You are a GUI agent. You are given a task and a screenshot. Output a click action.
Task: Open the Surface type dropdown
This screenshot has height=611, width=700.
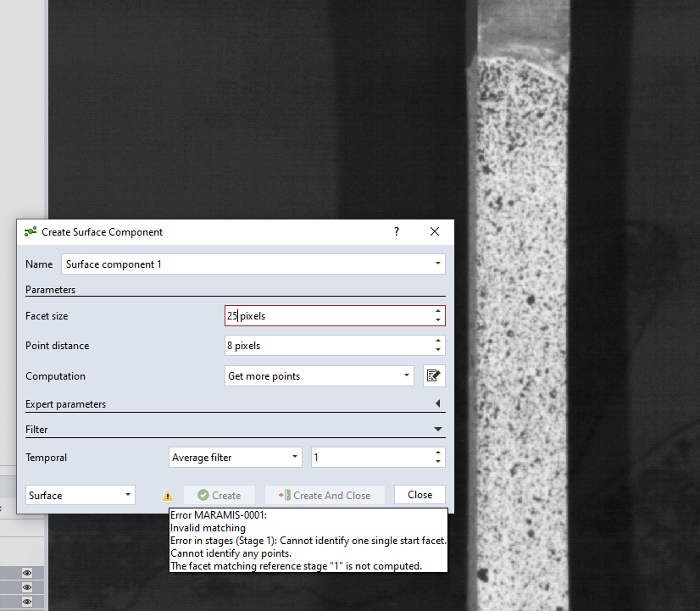127,495
